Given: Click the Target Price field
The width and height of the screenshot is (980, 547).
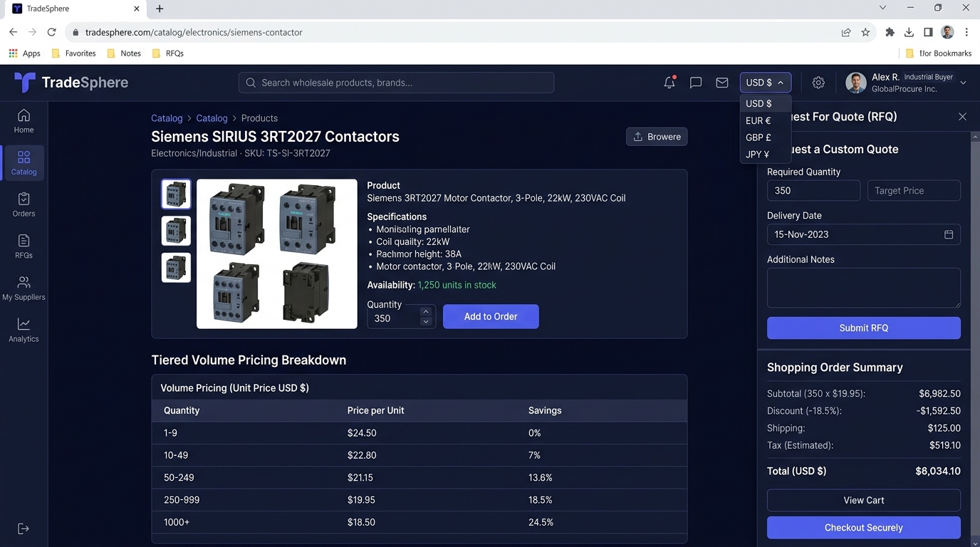Looking at the screenshot, I should [914, 190].
